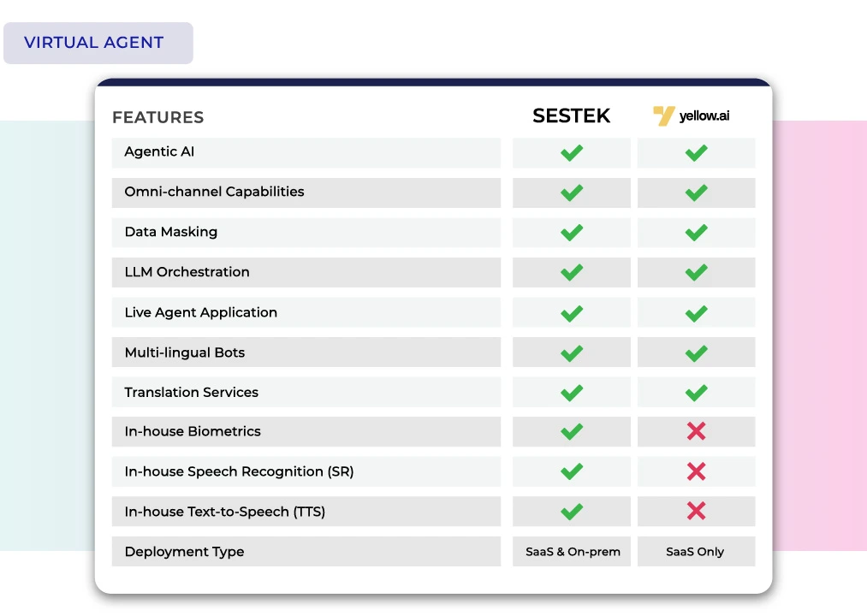Select the LLM Orchestration row label
Image resolution: width=867 pixels, height=616 pixels.
pyautogui.click(x=187, y=272)
